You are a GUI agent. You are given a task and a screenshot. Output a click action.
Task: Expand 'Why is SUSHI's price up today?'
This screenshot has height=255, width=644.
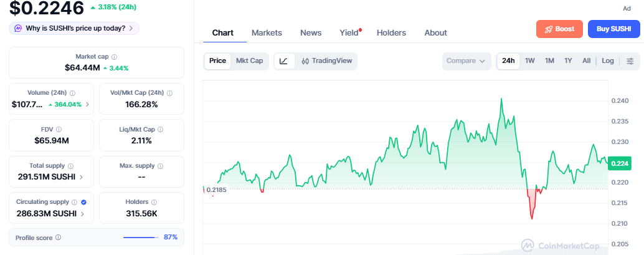[74, 29]
